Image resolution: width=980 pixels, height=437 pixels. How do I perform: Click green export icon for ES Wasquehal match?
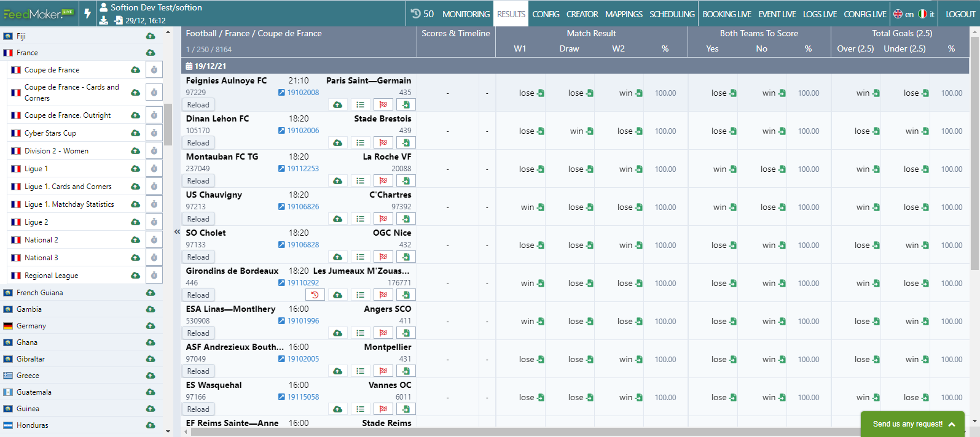tap(406, 409)
